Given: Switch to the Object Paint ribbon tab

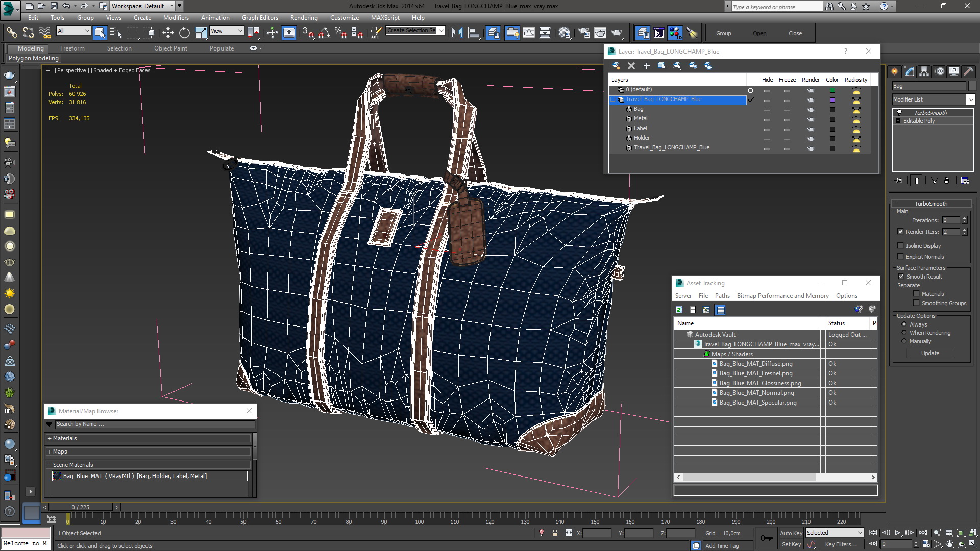Looking at the screenshot, I should click(x=170, y=48).
